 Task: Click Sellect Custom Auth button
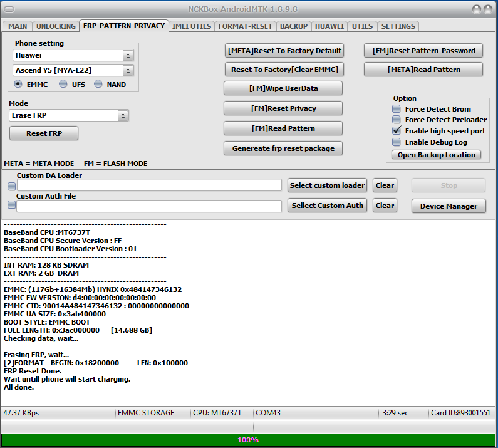[327, 206]
